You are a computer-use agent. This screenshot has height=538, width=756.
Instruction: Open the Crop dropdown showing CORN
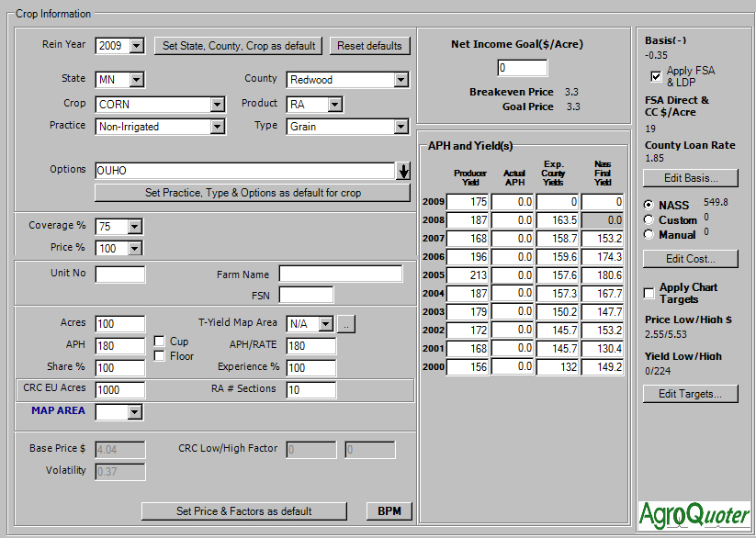coord(218,104)
